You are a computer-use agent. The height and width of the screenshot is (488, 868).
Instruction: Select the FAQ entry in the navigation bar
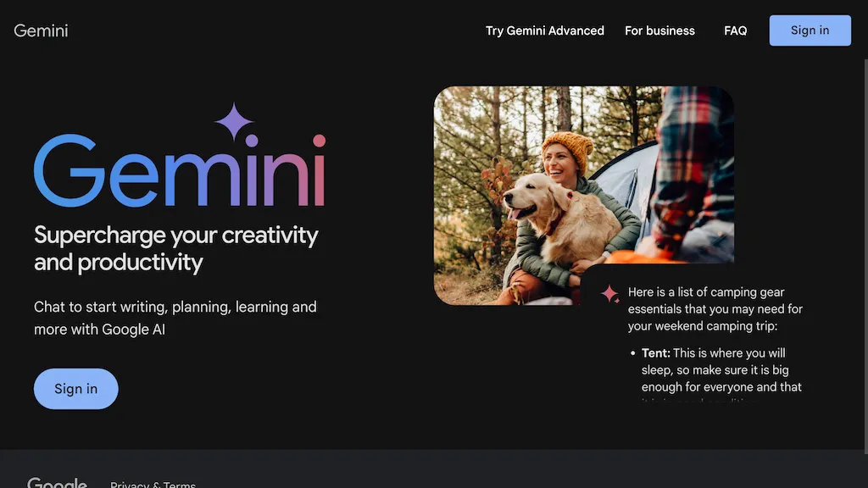click(x=735, y=30)
